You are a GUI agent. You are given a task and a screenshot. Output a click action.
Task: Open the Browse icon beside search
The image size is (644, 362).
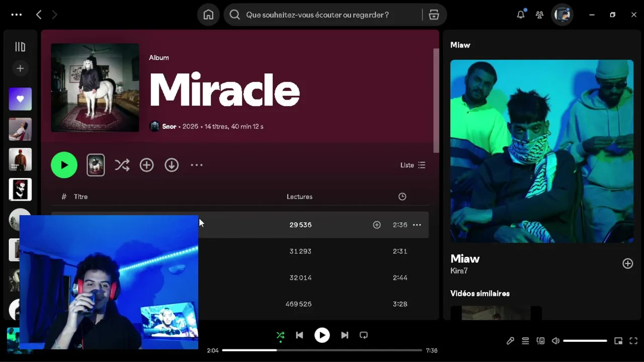(434, 15)
